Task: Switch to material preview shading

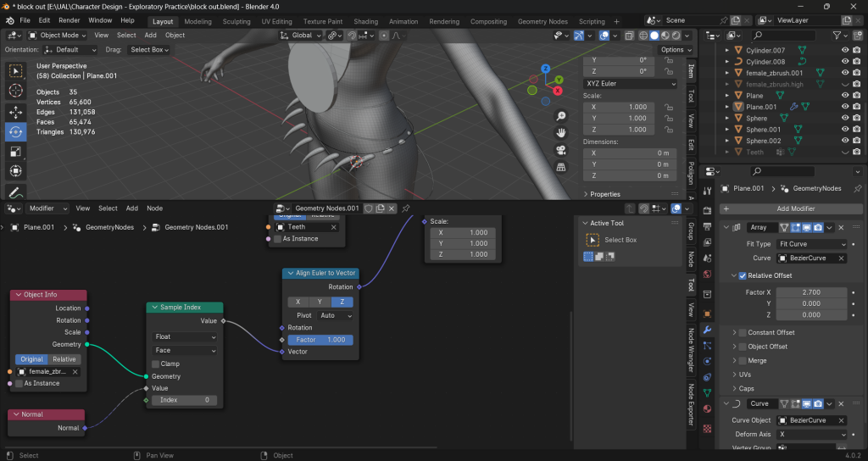Action: 665,36
